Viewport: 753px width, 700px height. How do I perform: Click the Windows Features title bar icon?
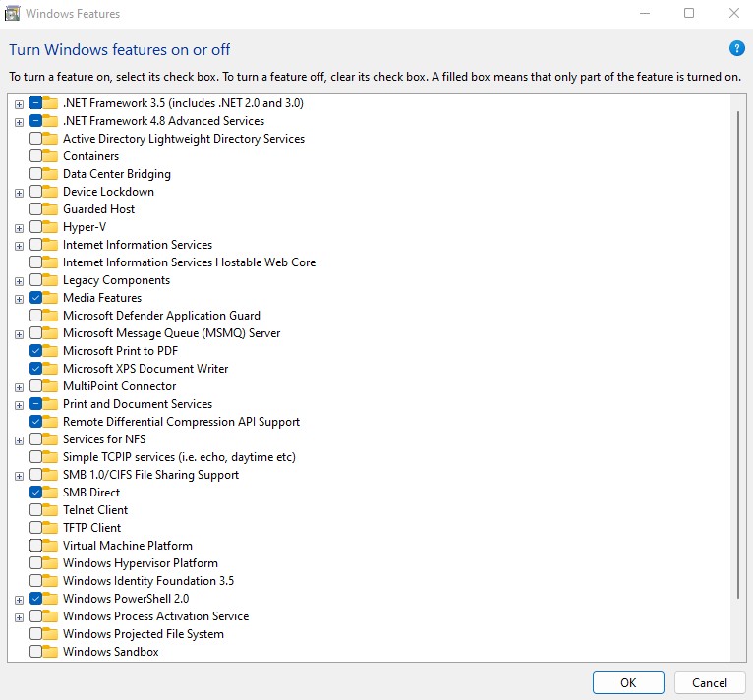click(12, 14)
